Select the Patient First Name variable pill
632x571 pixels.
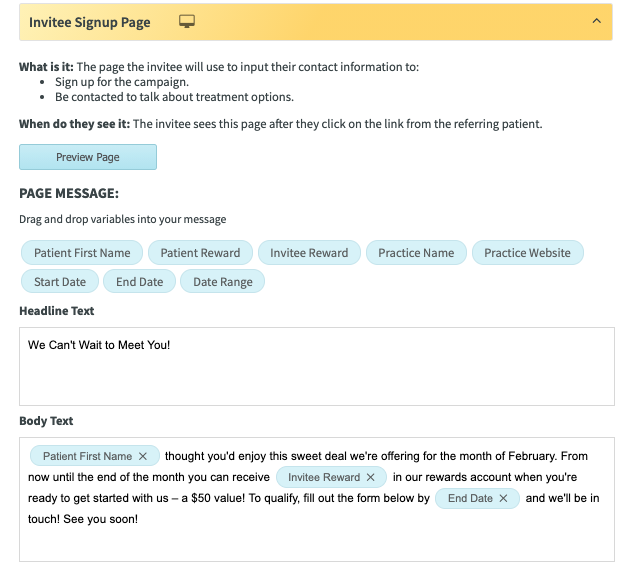(82, 253)
